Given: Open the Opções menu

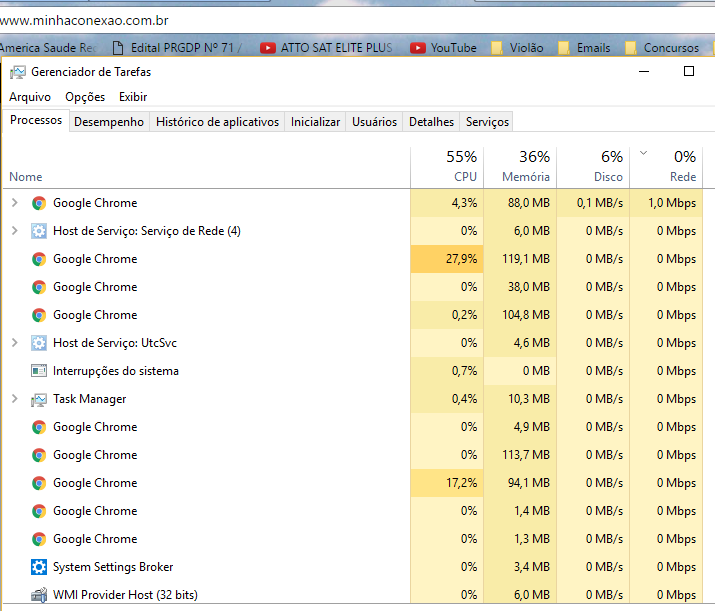Looking at the screenshot, I should coord(85,97).
